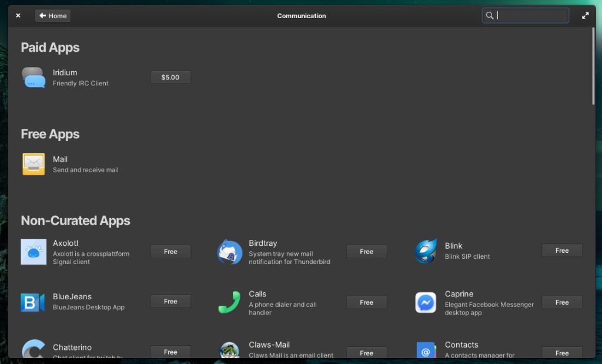Buy Iridium with the $5.00 button
Viewport: 602px width, 364px height.
point(170,78)
